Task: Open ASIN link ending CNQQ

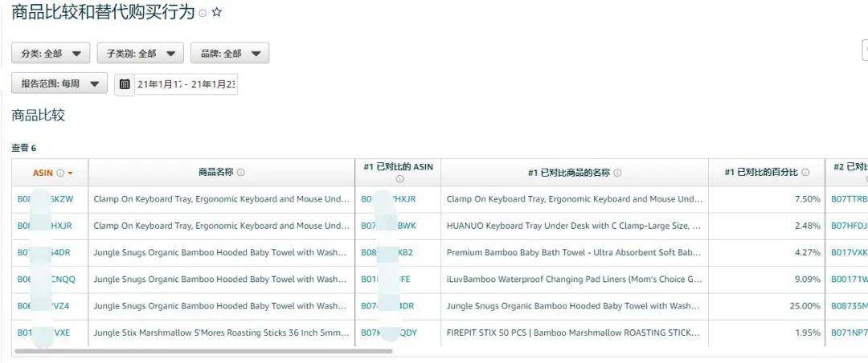Action: (46, 279)
